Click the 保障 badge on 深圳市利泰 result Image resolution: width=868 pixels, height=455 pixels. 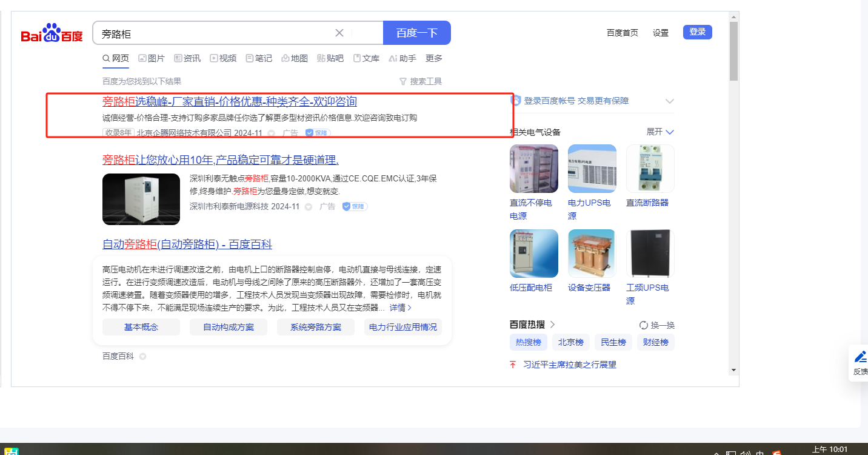point(355,206)
